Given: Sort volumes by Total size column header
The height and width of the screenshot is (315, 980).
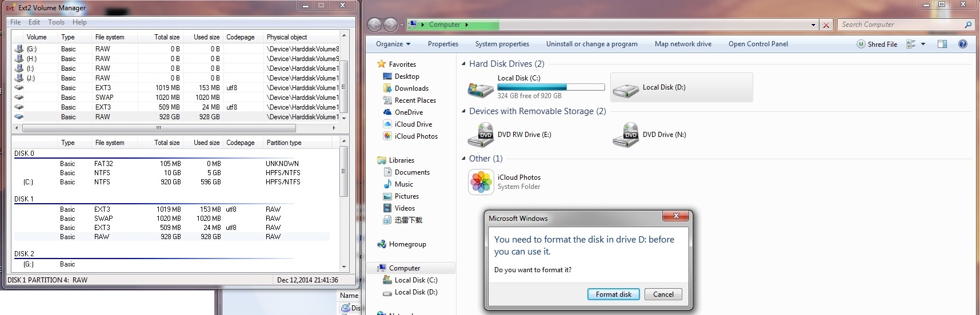Looking at the screenshot, I should tap(160, 37).
